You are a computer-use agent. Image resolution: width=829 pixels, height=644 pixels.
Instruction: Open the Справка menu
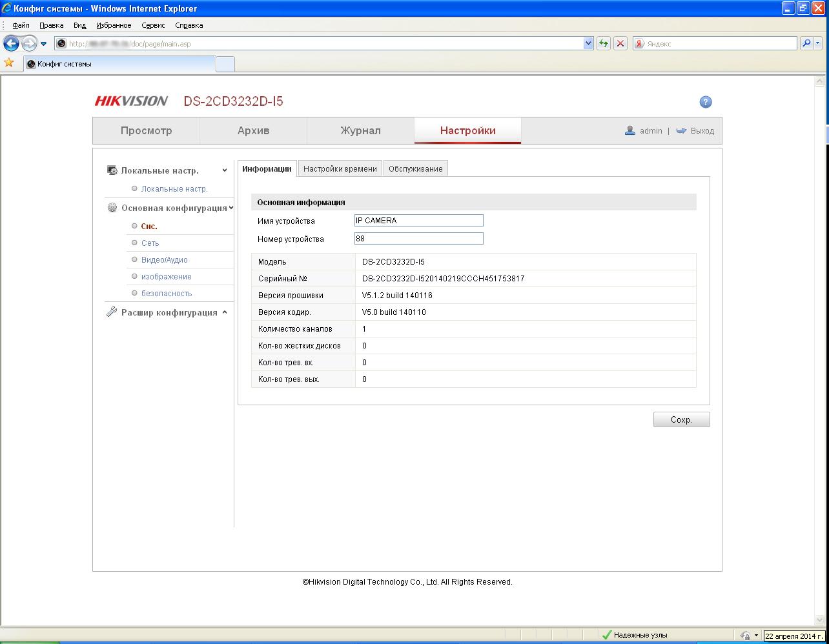tap(189, 25)
